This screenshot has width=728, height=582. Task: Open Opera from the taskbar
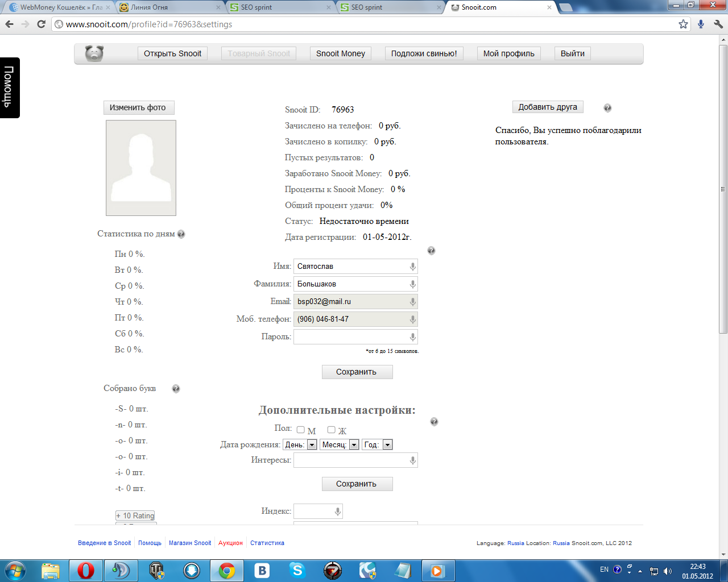click(86, 570)
